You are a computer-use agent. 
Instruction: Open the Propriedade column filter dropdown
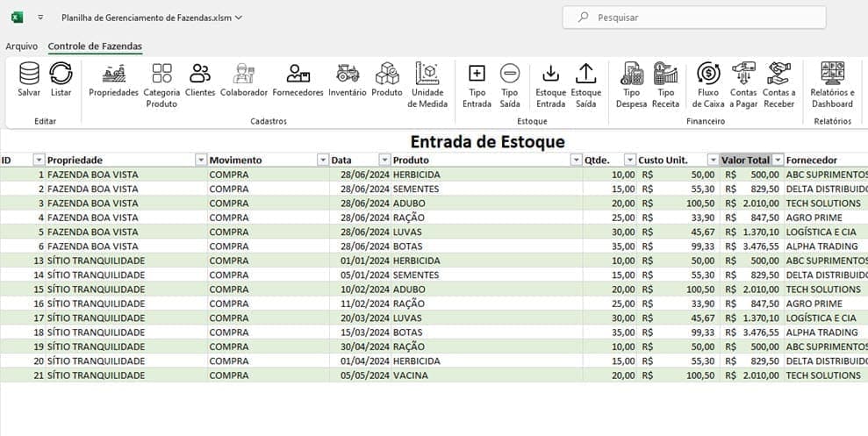(x=201, y=160)
